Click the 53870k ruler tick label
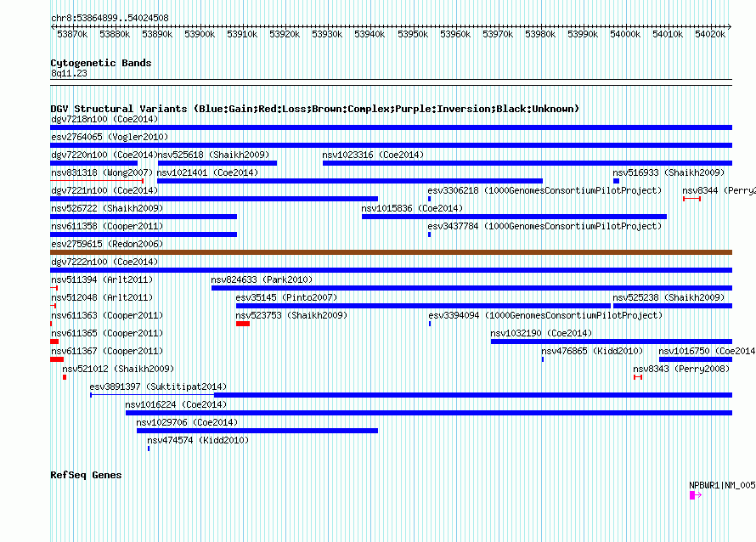This screenshot has width=756, height=542. (72, 34)
